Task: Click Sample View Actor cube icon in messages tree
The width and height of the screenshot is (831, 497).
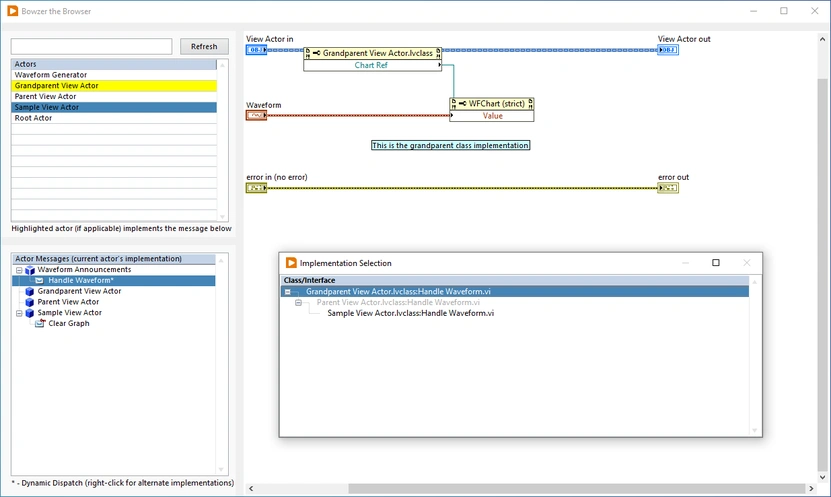Action: [30, 313]
